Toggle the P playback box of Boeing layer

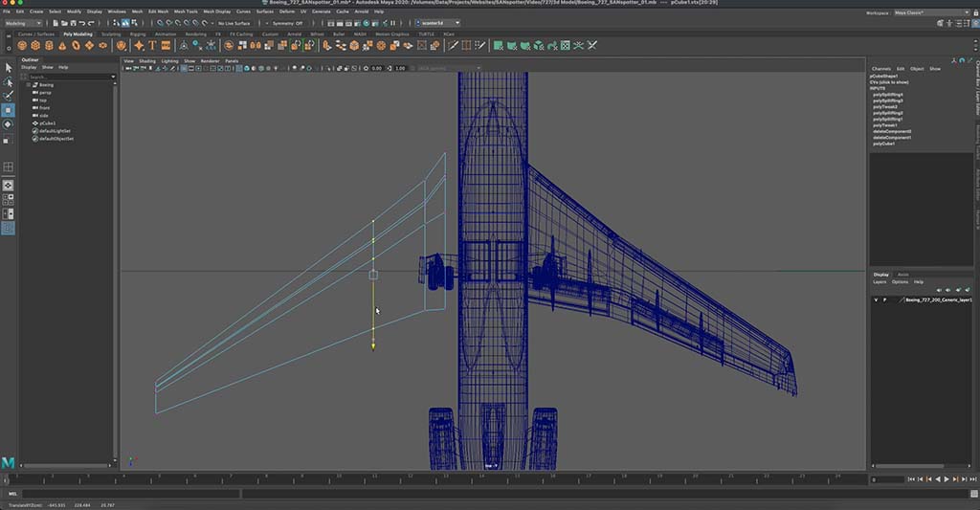pyautogui.click(x=885, y=299)
